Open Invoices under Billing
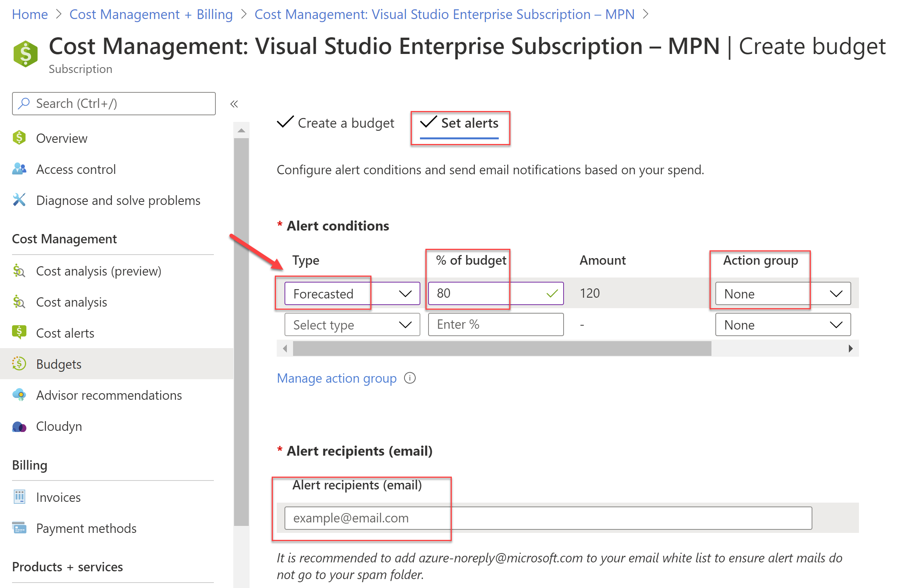The image size is (897, 588). point(58,497)
